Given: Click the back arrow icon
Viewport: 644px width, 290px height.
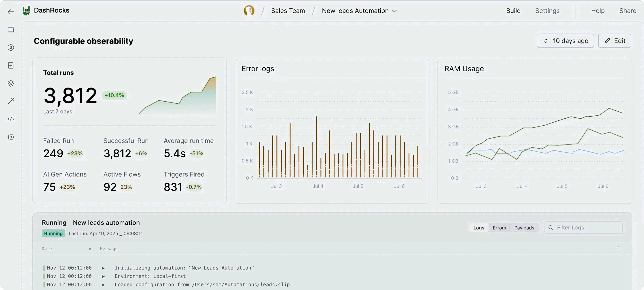Looking at the screenshot, I should (x=11, y=11).
